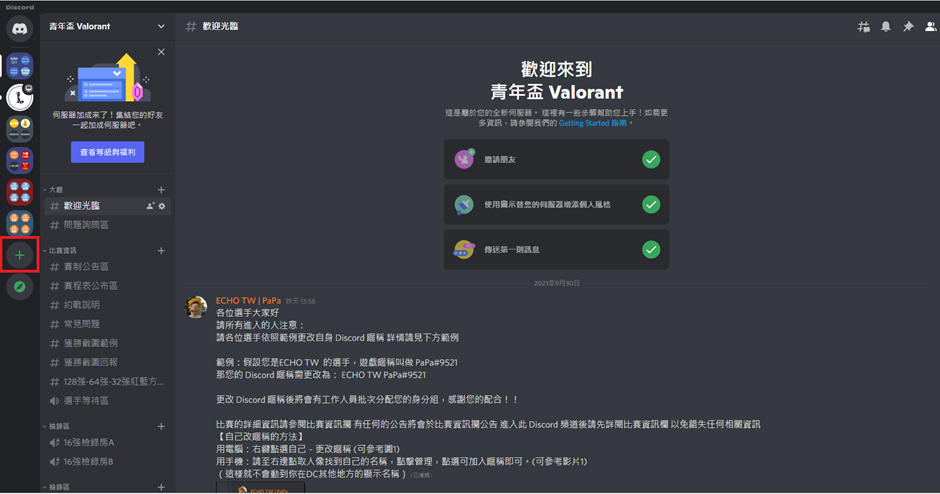Click the ECHO TW | PaPa username
Screen dimensions: 940x494
tap(248, 300)
